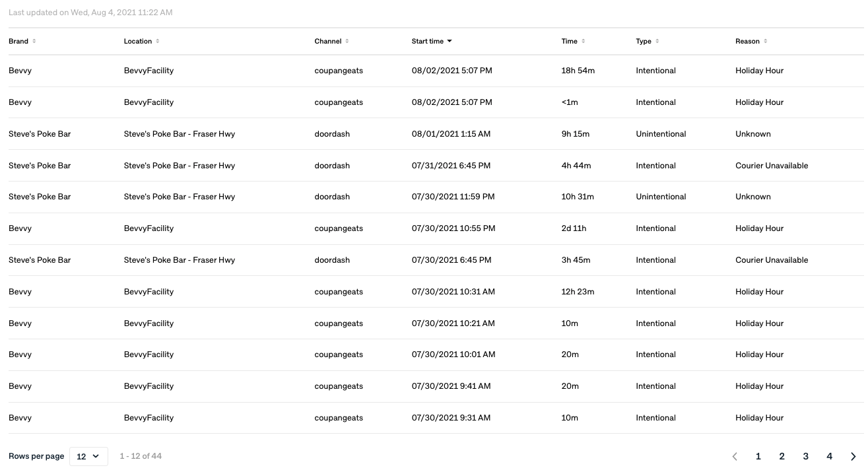Click start time 07/30/2021 10:55 PM
This screenshot has height=472, width=868.
tap(453, 228)
